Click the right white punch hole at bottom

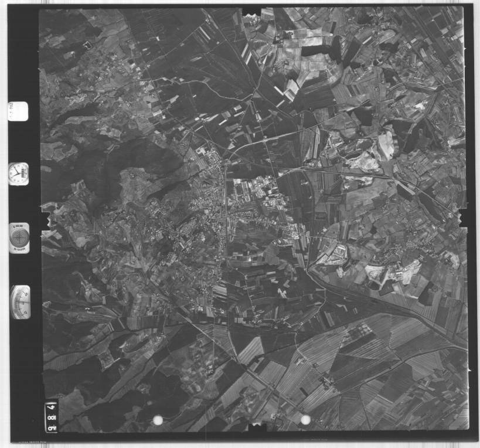pos(305,420)
